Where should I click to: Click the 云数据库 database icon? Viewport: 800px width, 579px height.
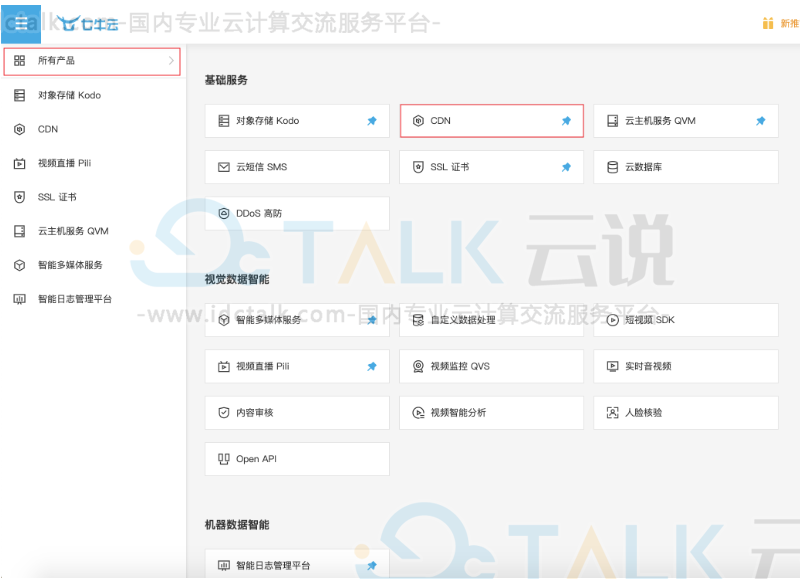click(x=612, y=167)
